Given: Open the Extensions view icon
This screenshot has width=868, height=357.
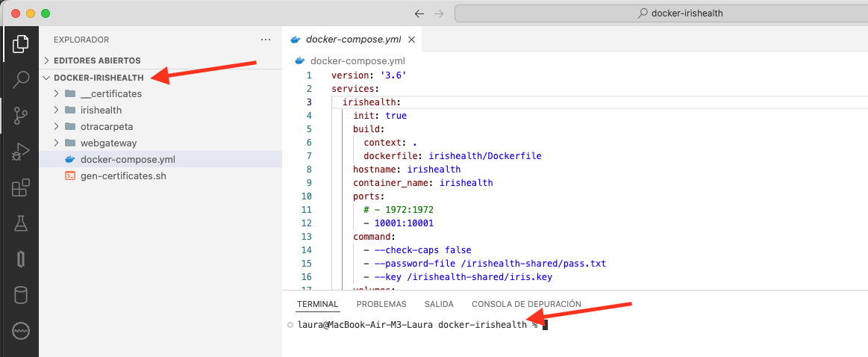Looking at the screenshot, I should [20, 188].
